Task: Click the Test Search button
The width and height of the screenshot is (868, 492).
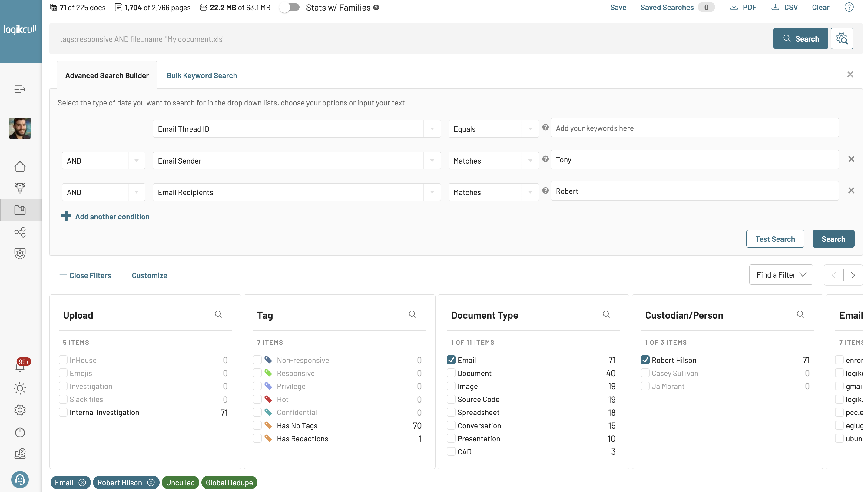Action: pos(775,239)
